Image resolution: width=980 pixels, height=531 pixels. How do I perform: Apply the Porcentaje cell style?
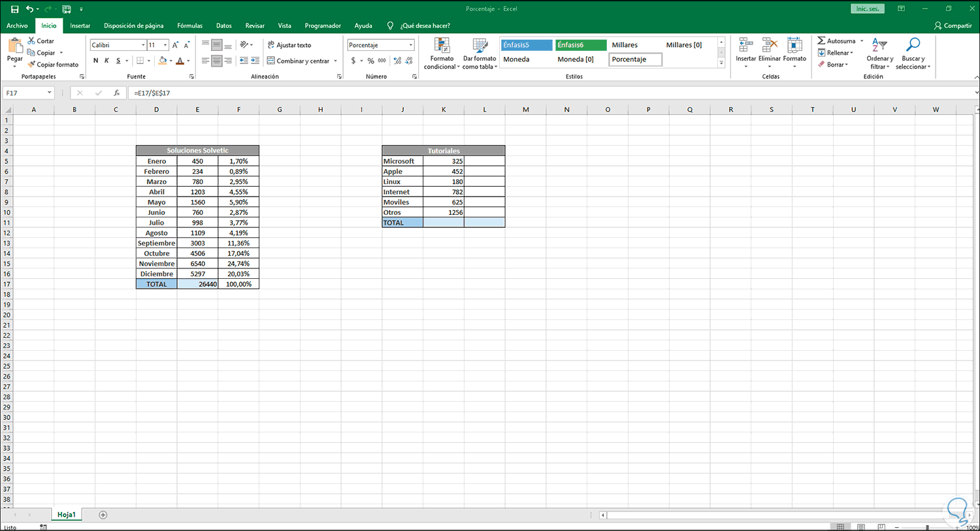635,59
